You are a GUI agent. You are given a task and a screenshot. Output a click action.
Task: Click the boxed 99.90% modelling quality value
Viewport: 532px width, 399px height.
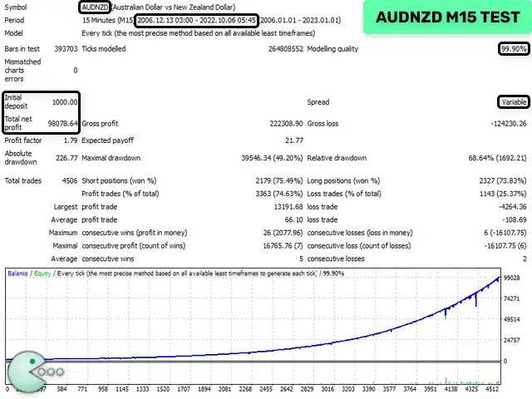[x=513, y=49]
